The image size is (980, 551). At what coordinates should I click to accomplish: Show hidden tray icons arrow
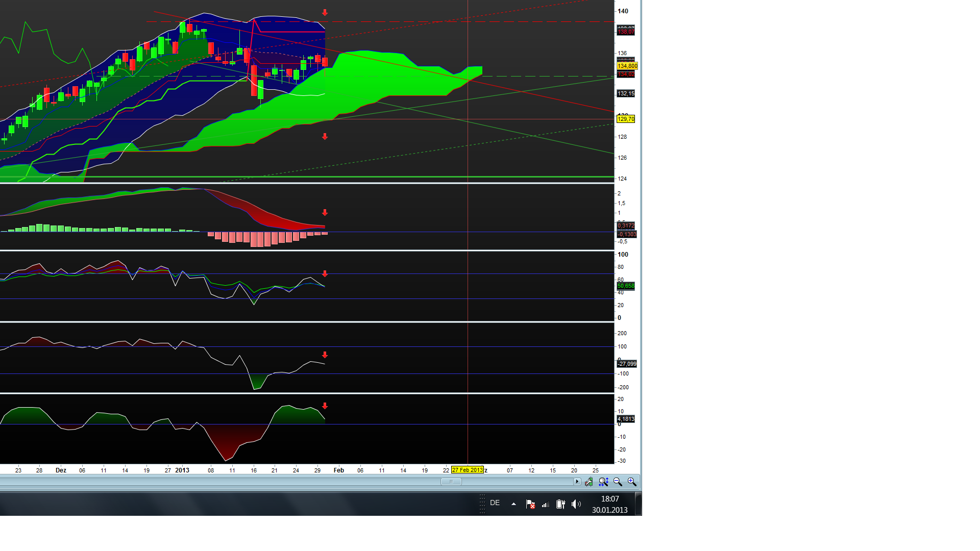coord(513,504)
